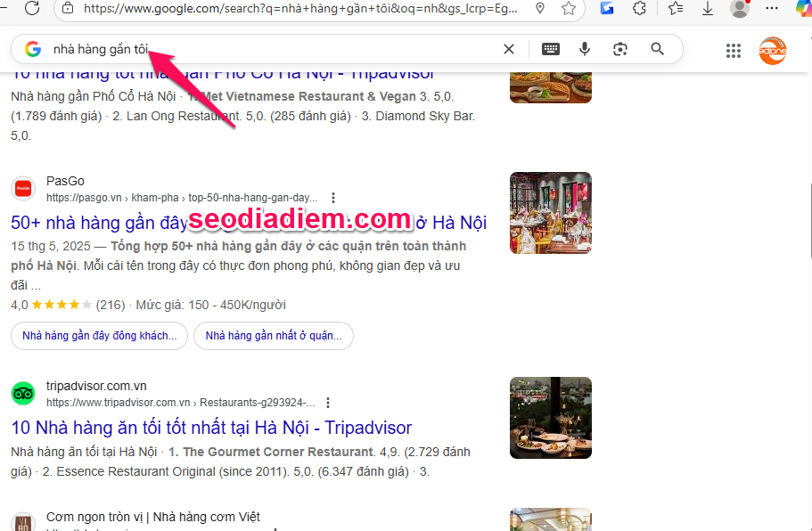Select 'Nhà hàng gần nhất ở quận' chip
Screen dimensions: 812x531
(274, 336)
